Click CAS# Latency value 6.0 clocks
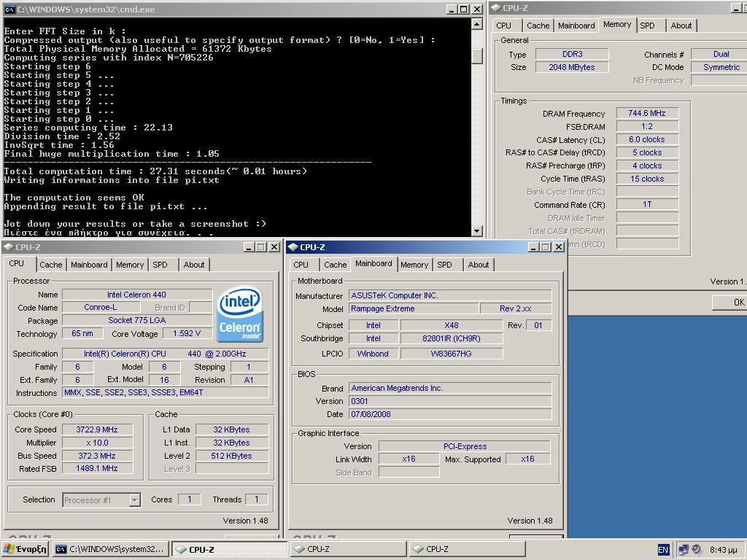Viewport: 747px width, 560px height. click(x=647, y=139)
